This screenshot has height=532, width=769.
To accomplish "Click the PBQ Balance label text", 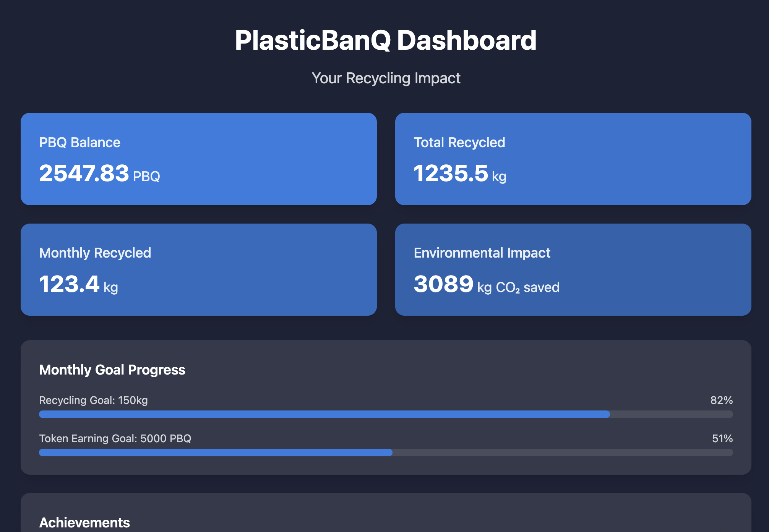I will [x=79, y=143].
